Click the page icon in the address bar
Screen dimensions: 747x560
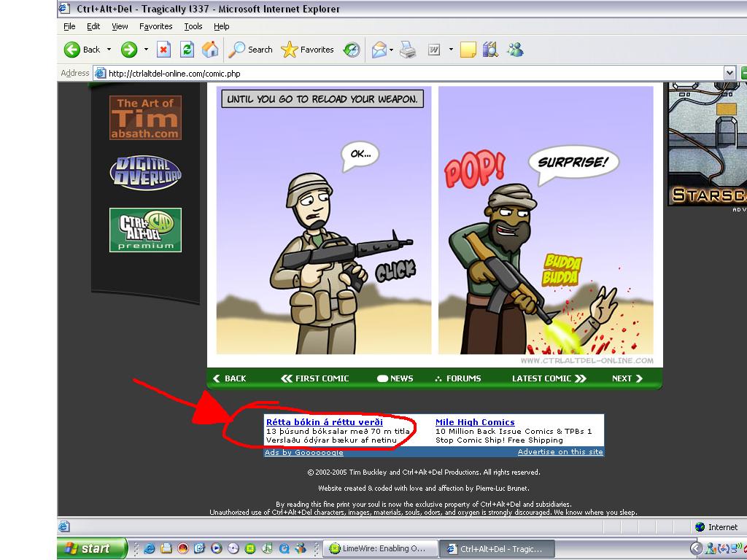100,74
